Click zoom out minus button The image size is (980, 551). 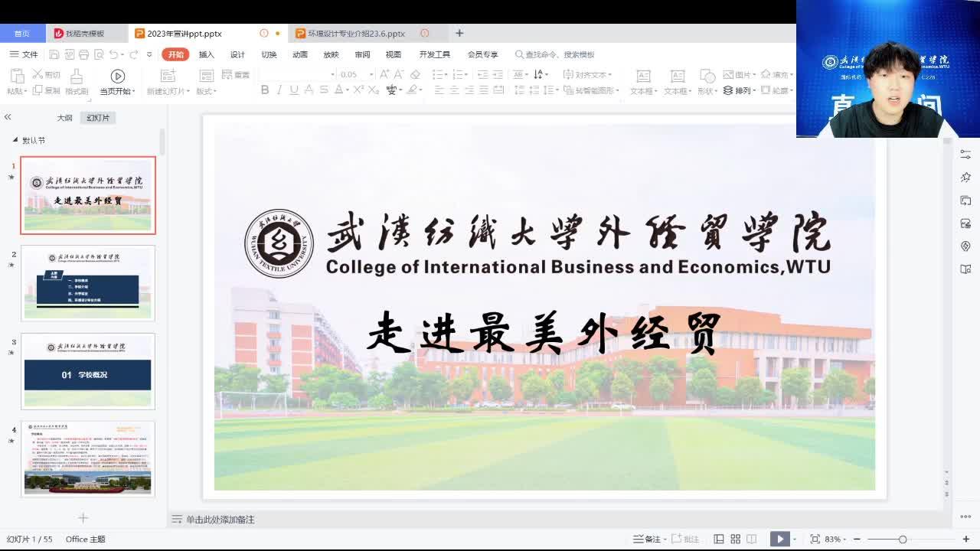click(856, 539)
